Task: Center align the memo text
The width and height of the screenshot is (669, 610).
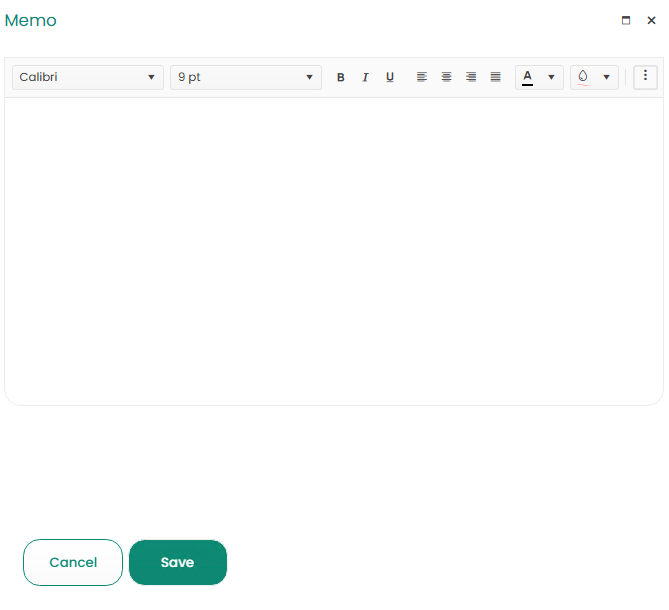Action: tap(446, 77)
